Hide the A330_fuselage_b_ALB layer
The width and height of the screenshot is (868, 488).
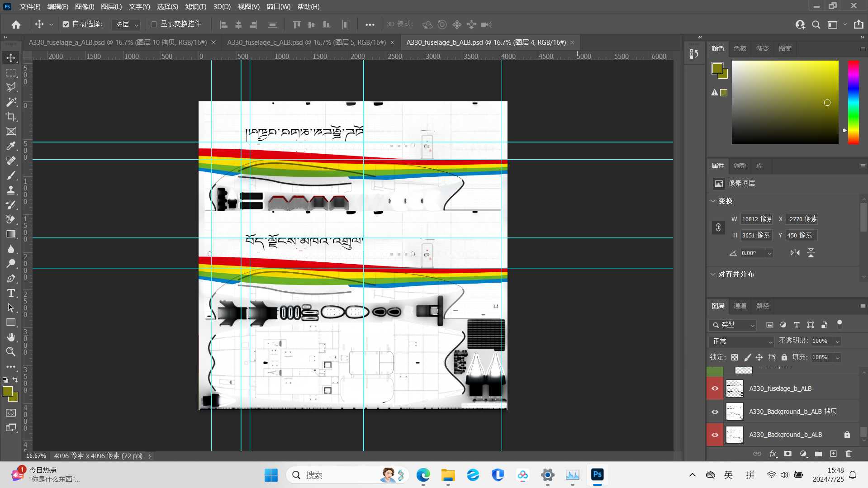click(x=715, y=389)
